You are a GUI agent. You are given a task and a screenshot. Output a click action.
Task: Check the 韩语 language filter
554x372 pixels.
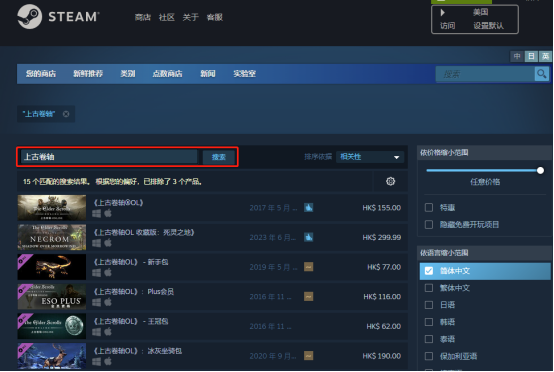pyautogui.click(x=429, y=322)
